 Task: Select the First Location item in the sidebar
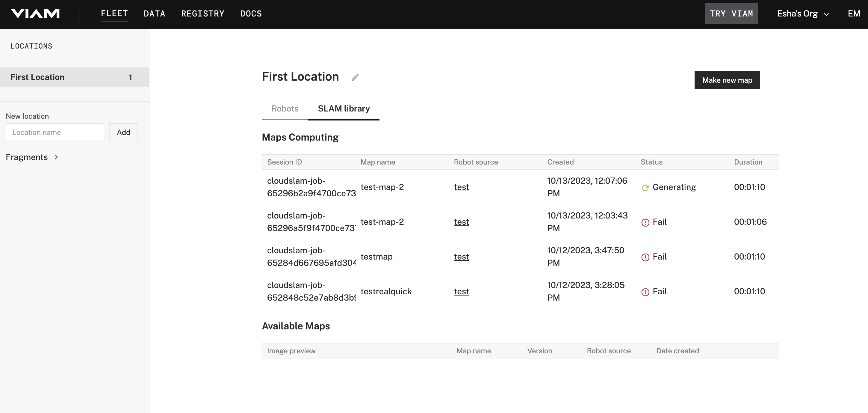pyautogui.click(x=37, y=77)
